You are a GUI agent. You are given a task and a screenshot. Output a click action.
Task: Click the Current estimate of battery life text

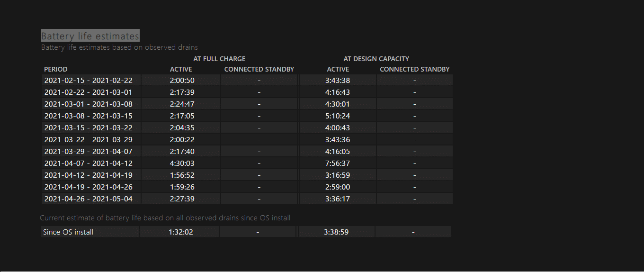[x=165, y=218]
